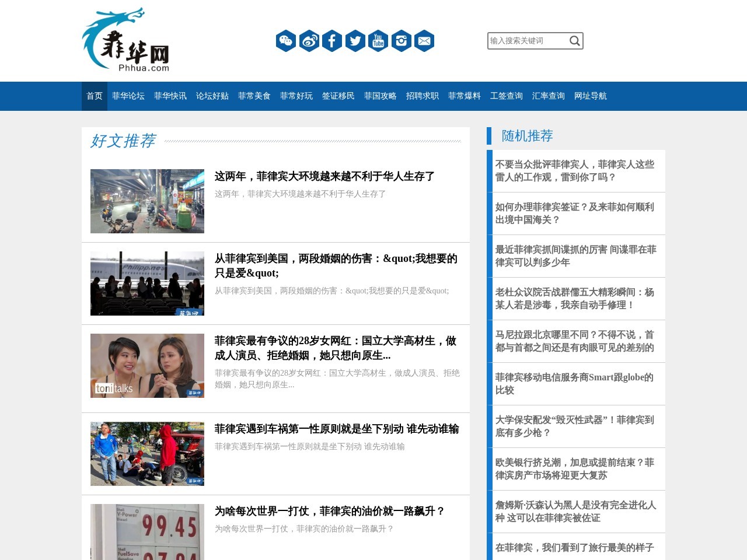Open the Weibo hexagon icon
Viewport: 747px width, 560px height.
(309, 41)
